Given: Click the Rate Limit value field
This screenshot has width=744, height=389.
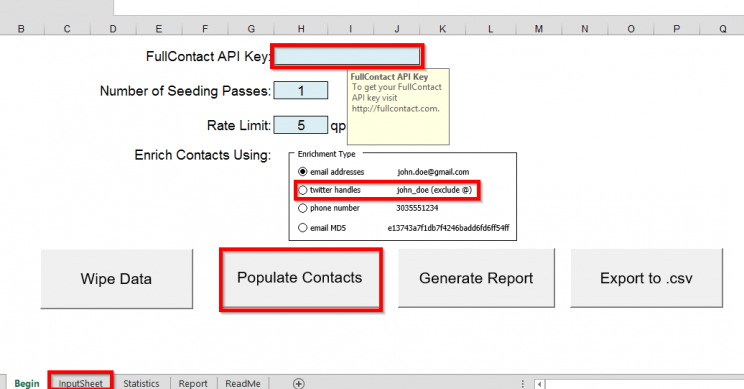Looking at the screenshot, I should point(301,125).
